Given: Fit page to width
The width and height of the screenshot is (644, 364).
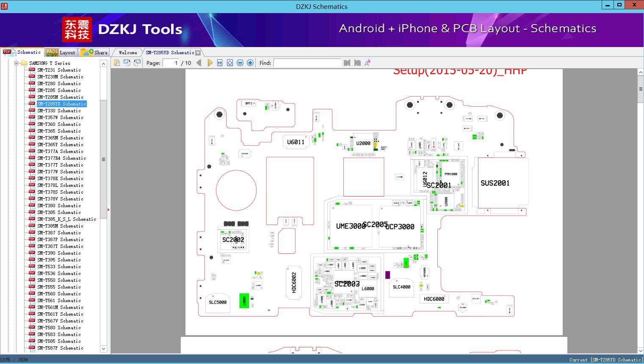Looking at the screenshot, I should (220, 63).
